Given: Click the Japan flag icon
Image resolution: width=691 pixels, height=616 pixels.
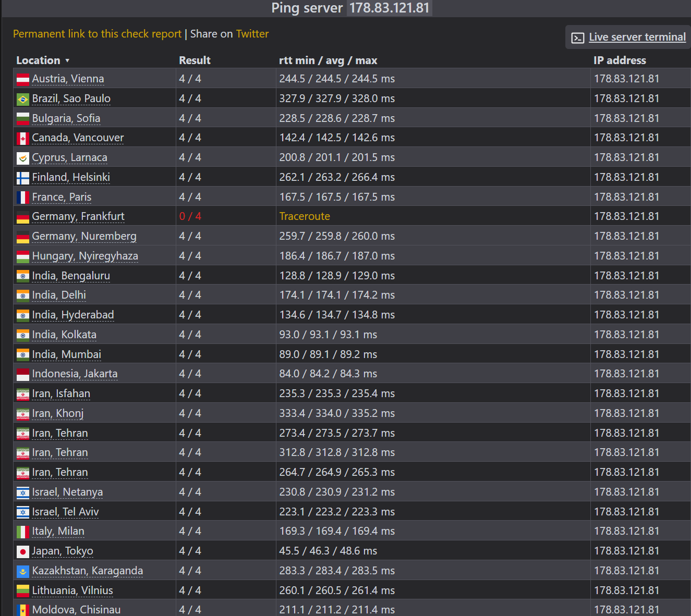Looking at the screenshot, I should [23, 551].
